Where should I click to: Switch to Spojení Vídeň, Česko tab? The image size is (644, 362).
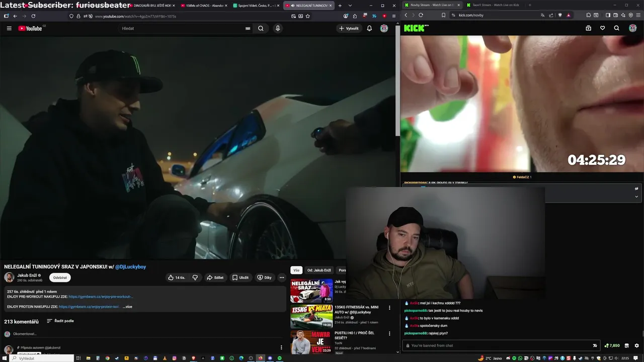(x=256, y=5)
